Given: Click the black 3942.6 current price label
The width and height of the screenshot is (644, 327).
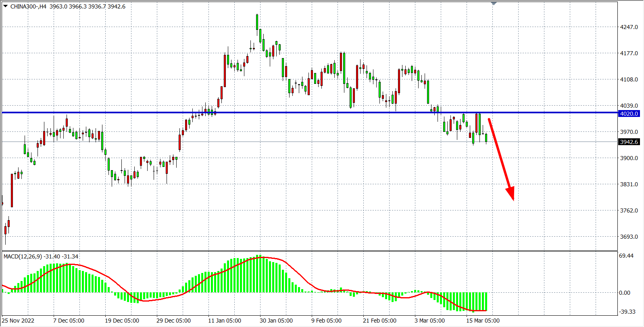Looking at the screenshot, I should click(x=629, y=142).
